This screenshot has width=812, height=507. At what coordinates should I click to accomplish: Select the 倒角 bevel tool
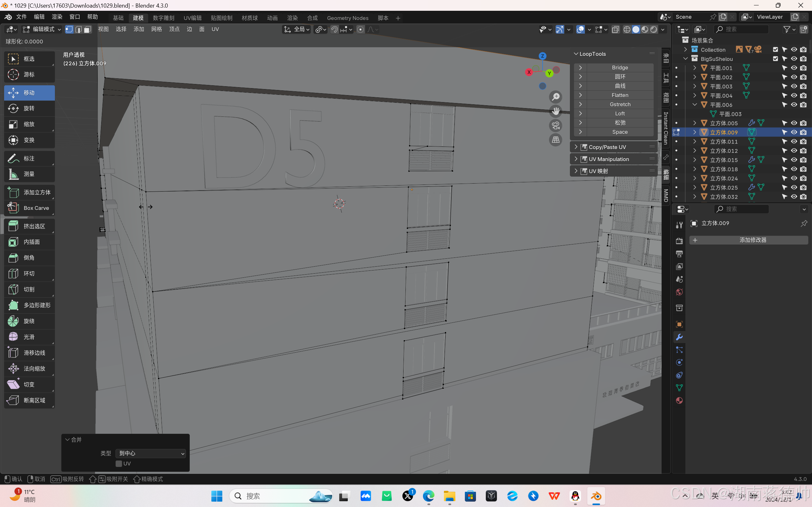pos(30,257)
